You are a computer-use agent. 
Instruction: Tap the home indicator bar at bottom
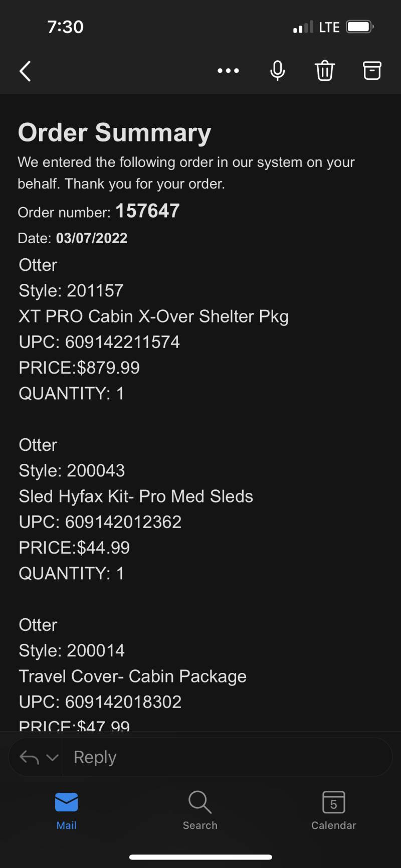[200, 857]
